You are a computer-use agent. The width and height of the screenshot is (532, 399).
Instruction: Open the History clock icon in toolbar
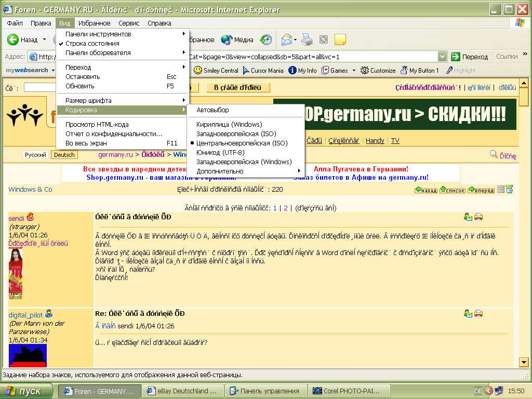tap(266, 39)
